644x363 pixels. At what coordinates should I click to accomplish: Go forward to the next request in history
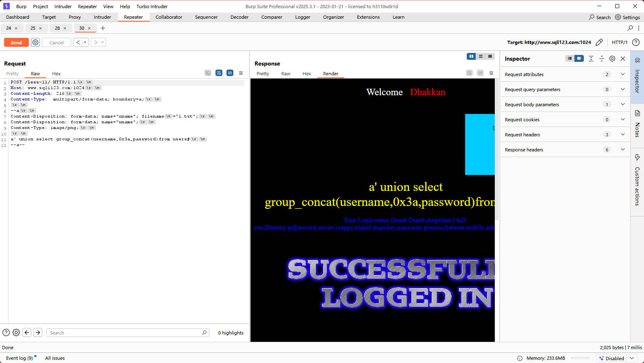(x=96, y=42)
